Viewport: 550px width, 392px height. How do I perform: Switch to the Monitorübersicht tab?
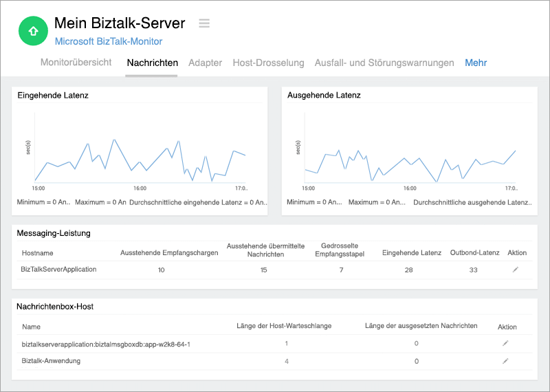[76, 63]
